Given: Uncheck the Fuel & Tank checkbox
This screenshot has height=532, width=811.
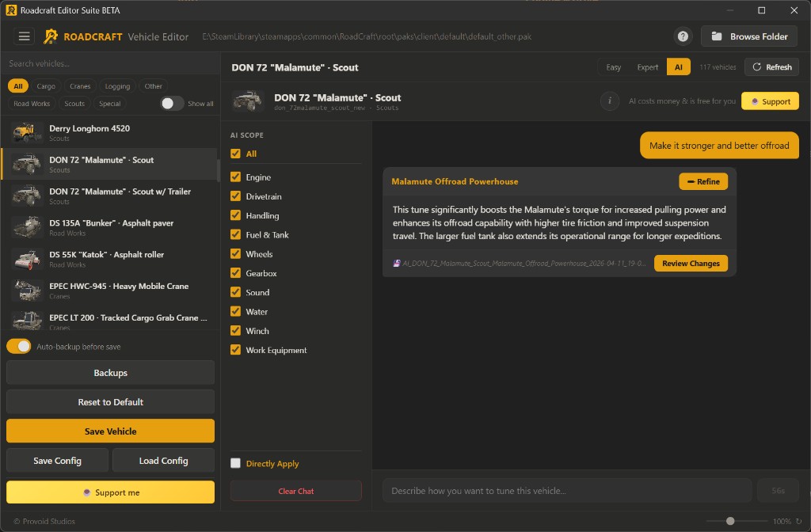Looking at the screenshot, I should pyautogui.click(x=235, y=234).
